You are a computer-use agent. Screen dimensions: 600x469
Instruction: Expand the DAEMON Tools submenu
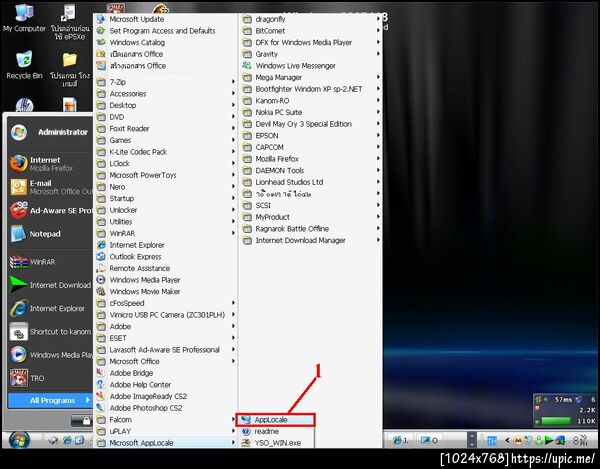click(311, 170)
